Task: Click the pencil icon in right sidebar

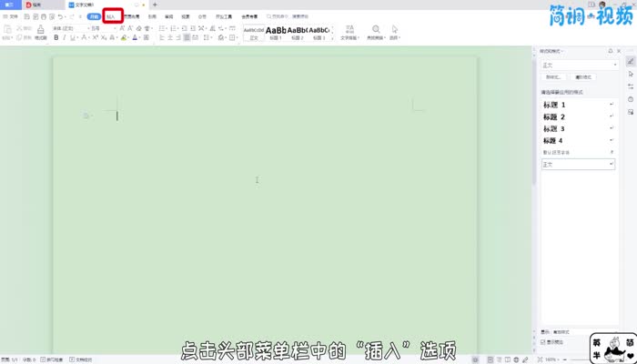Action: [631, 61]
